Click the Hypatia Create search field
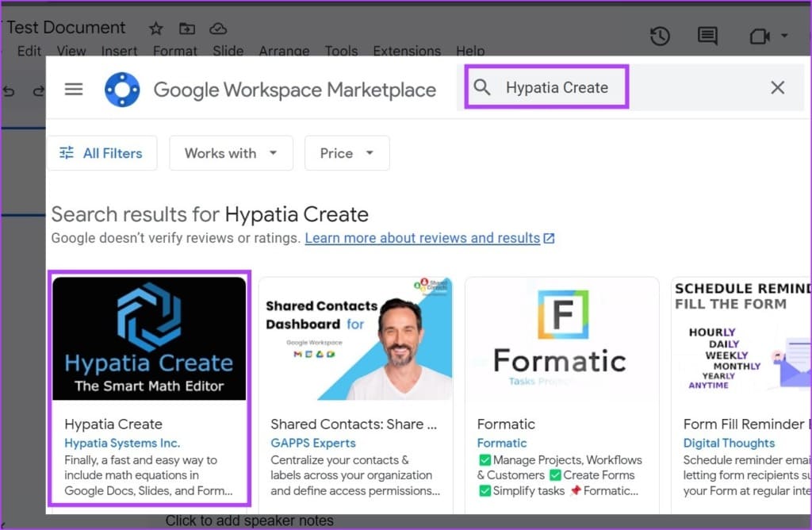Screen dimensions: 812x530 coord(557,87)
